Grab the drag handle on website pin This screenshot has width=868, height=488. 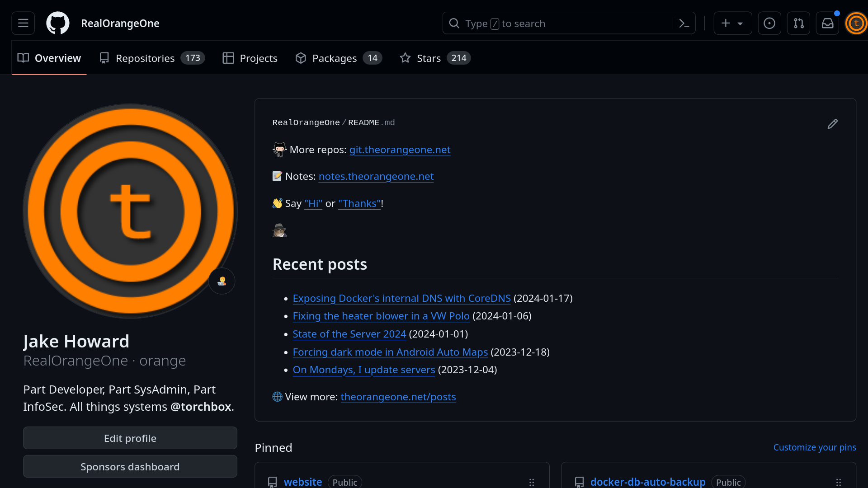(x=532, y=483)
